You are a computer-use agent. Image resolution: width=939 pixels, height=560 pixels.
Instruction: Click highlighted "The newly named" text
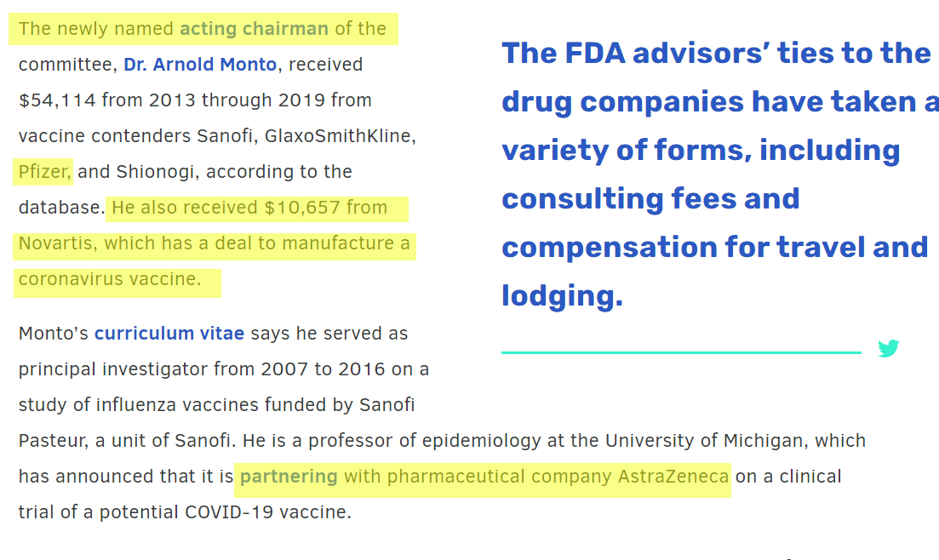tap(96, 29)
